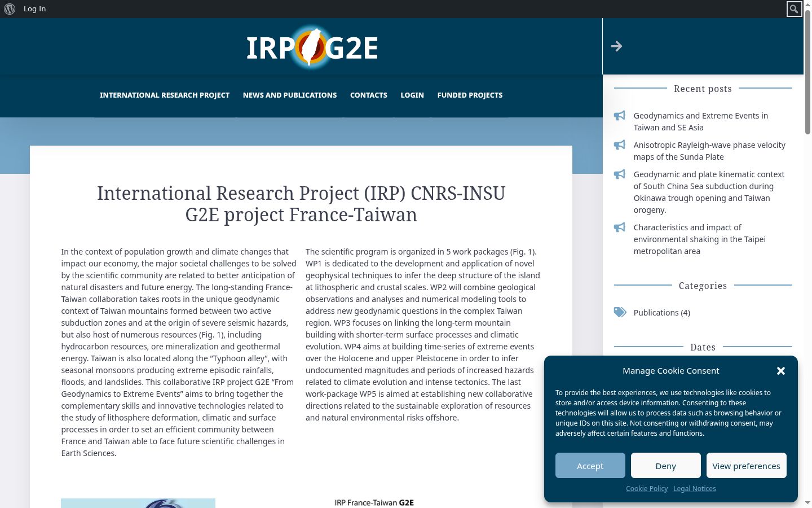Open post about Taipei metropolitan area shaking

(x=700, y=239)
